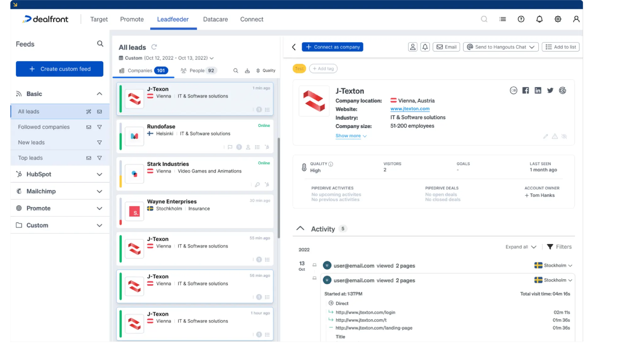Screen dimensions: 628x364
Task: Open the settings gear icon
Action: point(558,19)
